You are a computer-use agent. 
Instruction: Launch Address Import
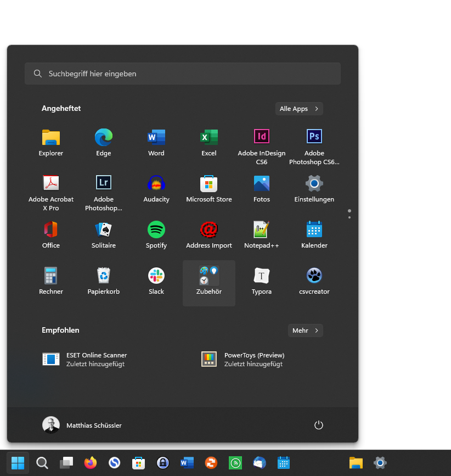[x=209, y=235]
